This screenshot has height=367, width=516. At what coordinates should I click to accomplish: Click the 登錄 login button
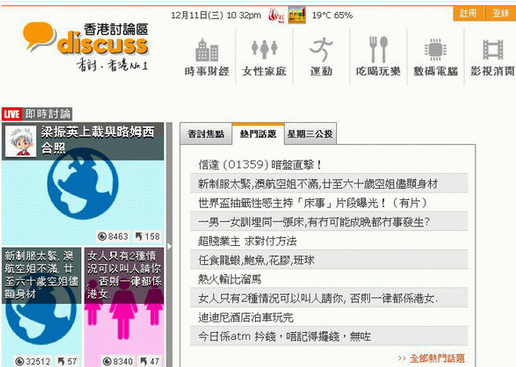tap(501, 13)
